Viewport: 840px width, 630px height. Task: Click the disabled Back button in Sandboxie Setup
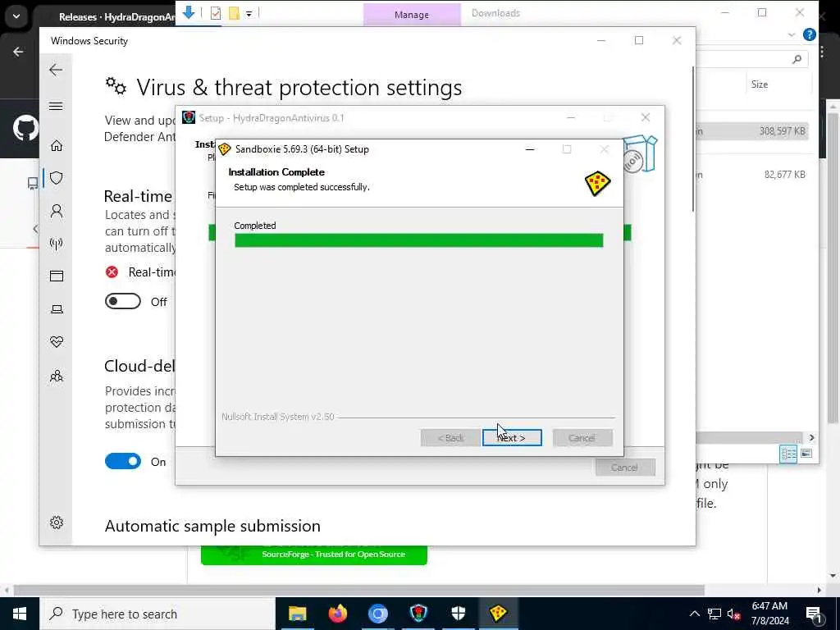click(x=450, y=438)
